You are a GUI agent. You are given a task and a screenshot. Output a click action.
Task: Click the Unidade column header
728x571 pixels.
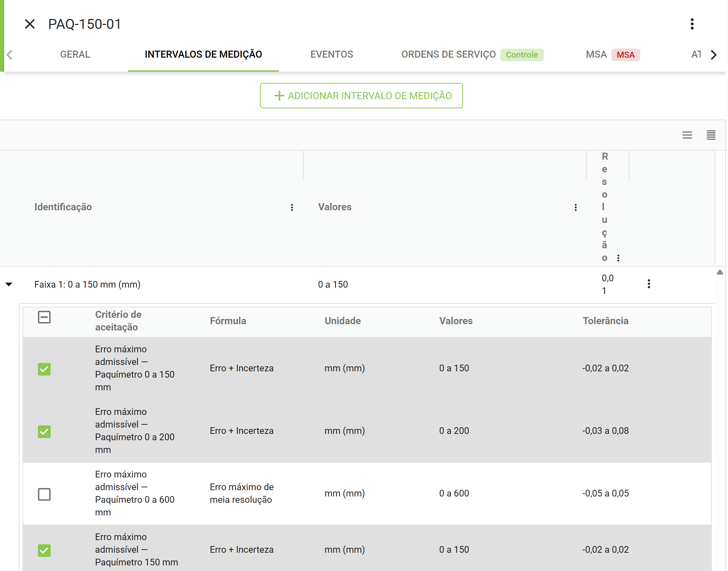[x=343, y=321]
